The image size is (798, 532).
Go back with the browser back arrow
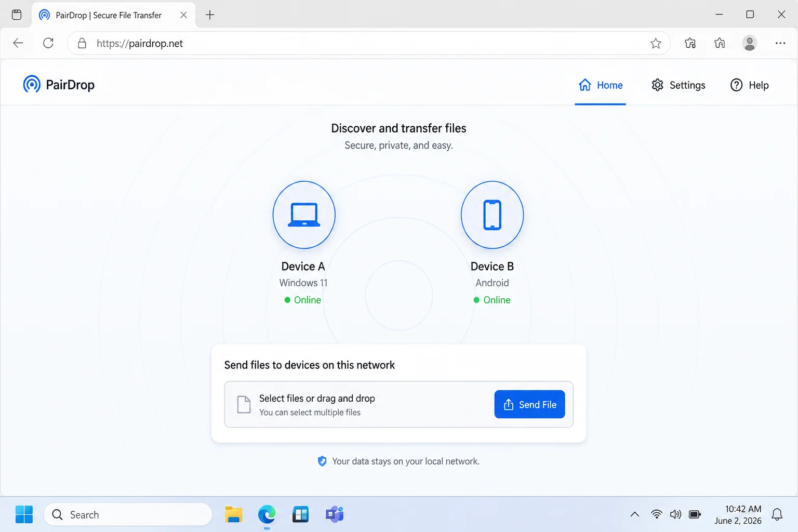18,43
